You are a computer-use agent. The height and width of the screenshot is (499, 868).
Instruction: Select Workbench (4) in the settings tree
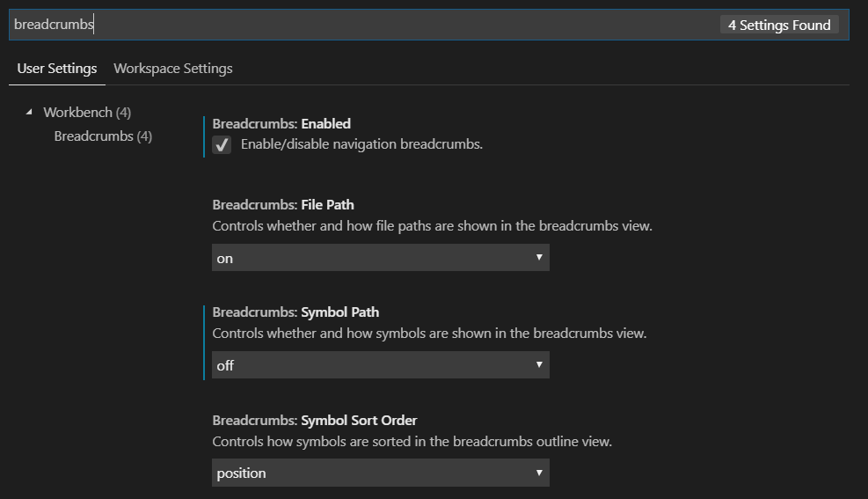click(87, 113)
